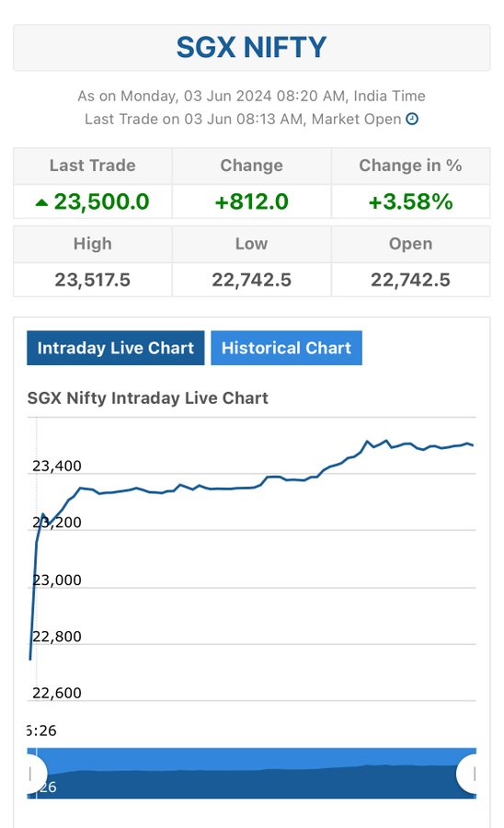Click the +3.58% change percentage
The height and width of the screenshot is (828, 504).
pyautogui.click(x=410, y=201)
